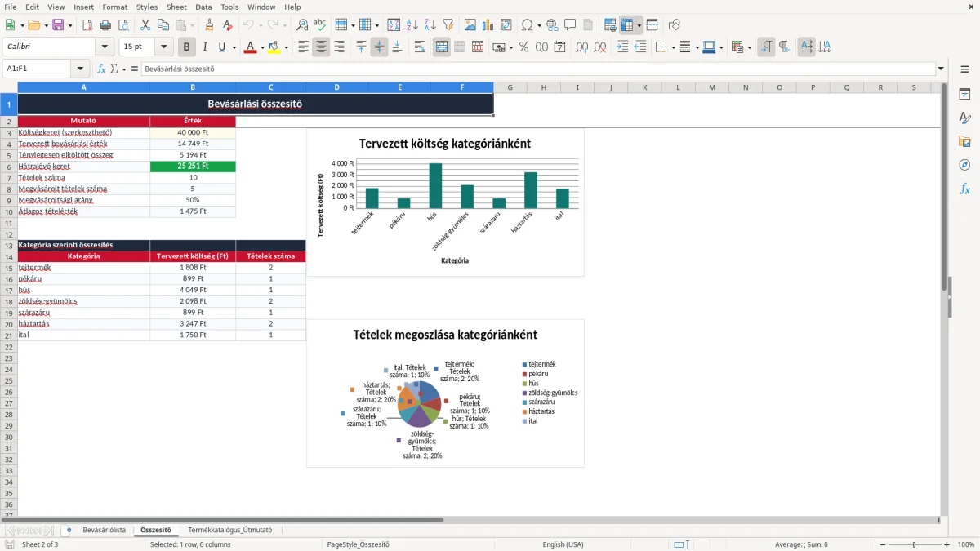Align text right
Viewport: 980px width, 551px height.
(340, 47)
